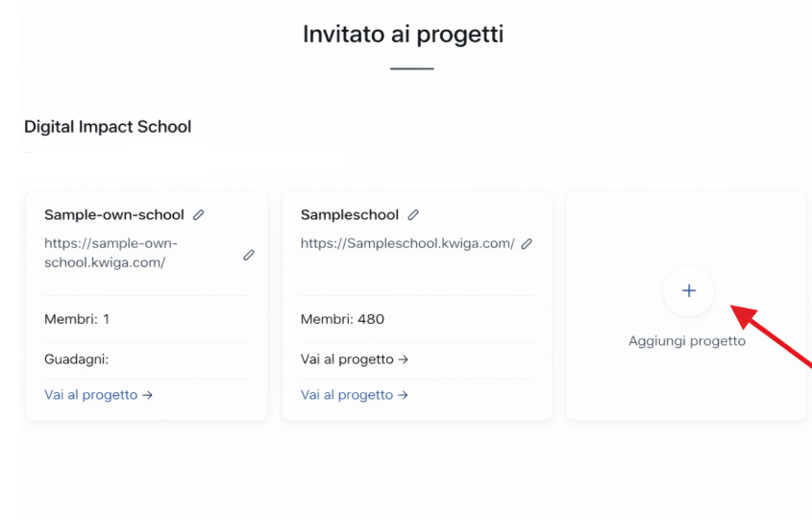Edit the Sampleschool.kwiga.com URL pencil icon
This screenshot has width=812, height=520.
[527, 244]
